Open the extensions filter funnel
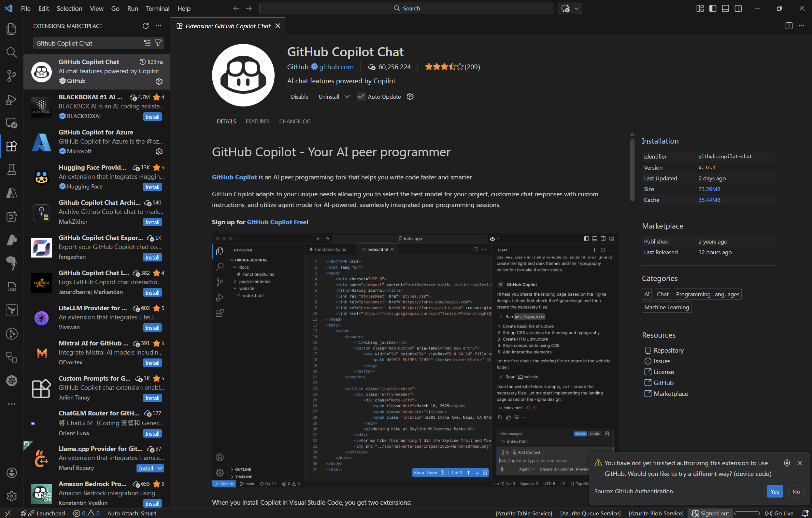This screenshot has width=812, height=518. coord(158,43)
